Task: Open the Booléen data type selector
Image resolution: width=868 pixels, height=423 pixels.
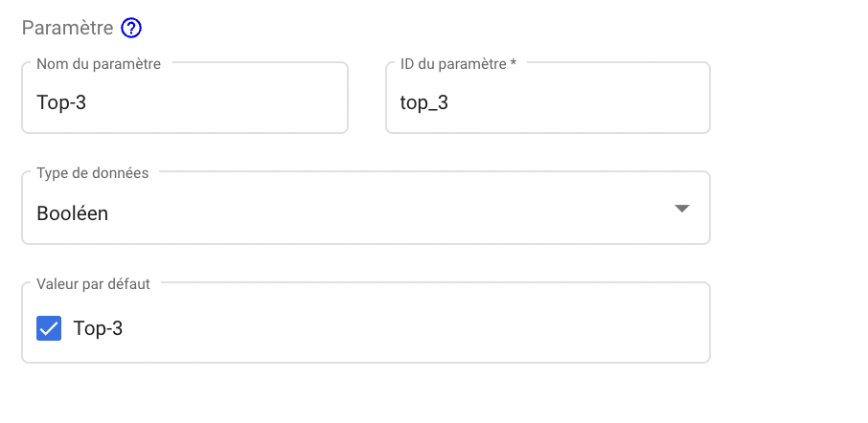Action: 365,208
